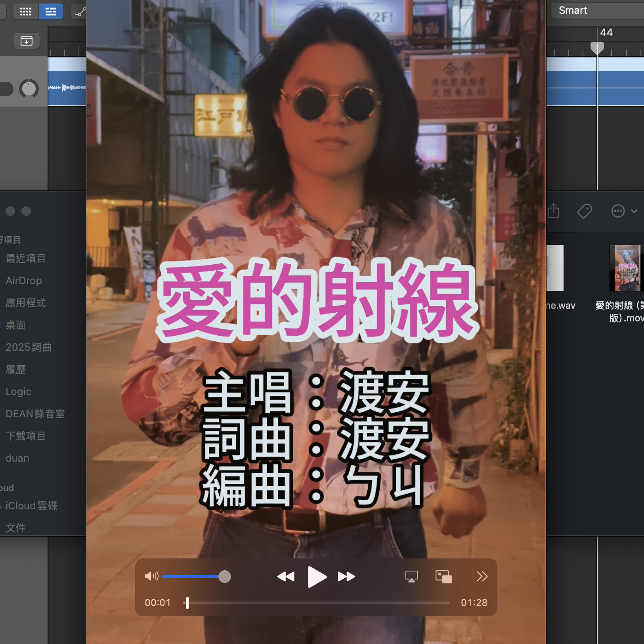Open DEAN錄音室 folder in sidebar
644x644 pixels.
point(35,414)
